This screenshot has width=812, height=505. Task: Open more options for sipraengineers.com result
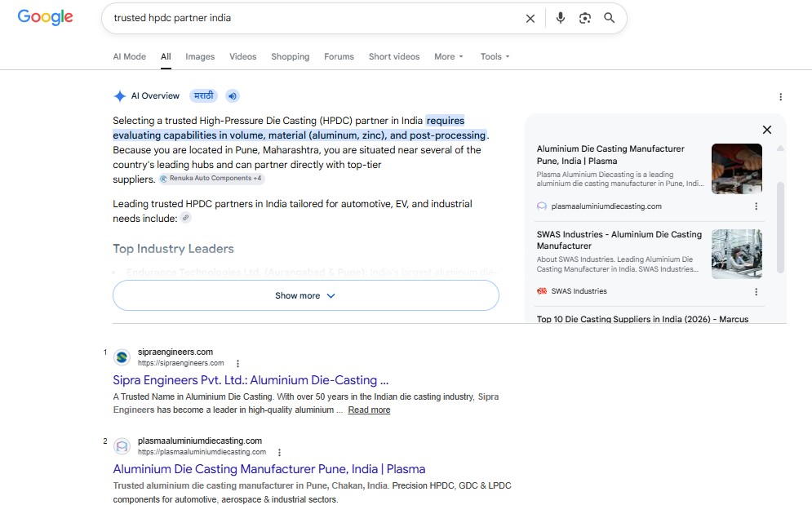coord(237,364)
